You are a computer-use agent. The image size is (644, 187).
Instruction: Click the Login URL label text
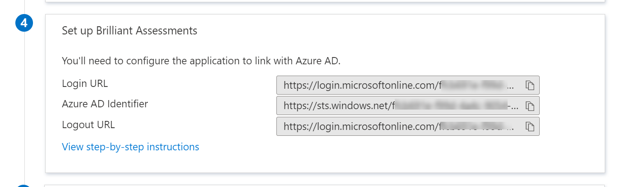85,84
